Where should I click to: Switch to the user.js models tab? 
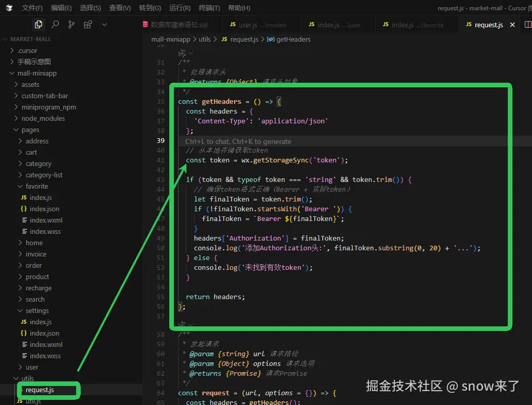(260, 25)
